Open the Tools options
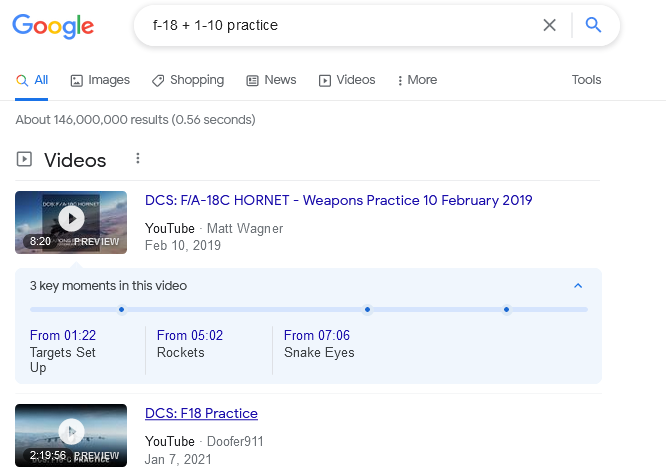 pos(586,80)
